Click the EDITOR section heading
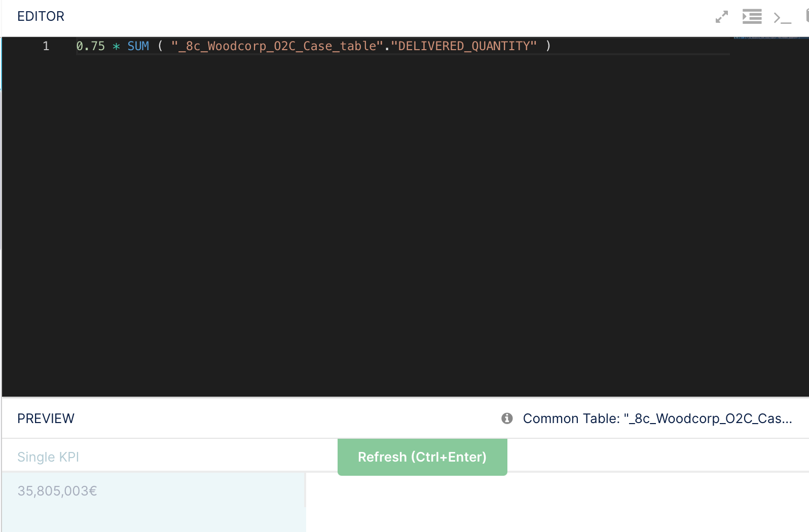This screenshot has width=809, height=532. coord(41,16)
